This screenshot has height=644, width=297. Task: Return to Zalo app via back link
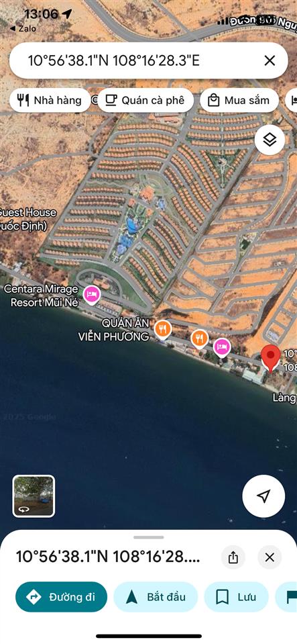(x=23, y=28)
